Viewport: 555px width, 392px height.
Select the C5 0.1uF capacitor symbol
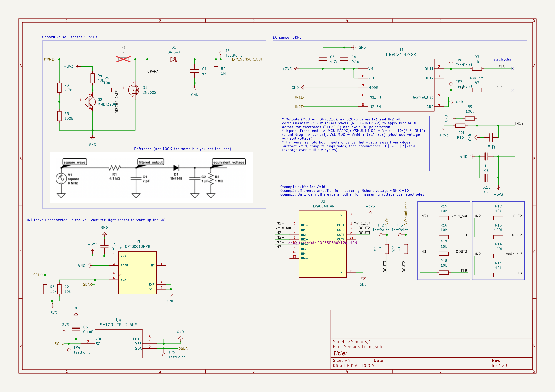104,246
